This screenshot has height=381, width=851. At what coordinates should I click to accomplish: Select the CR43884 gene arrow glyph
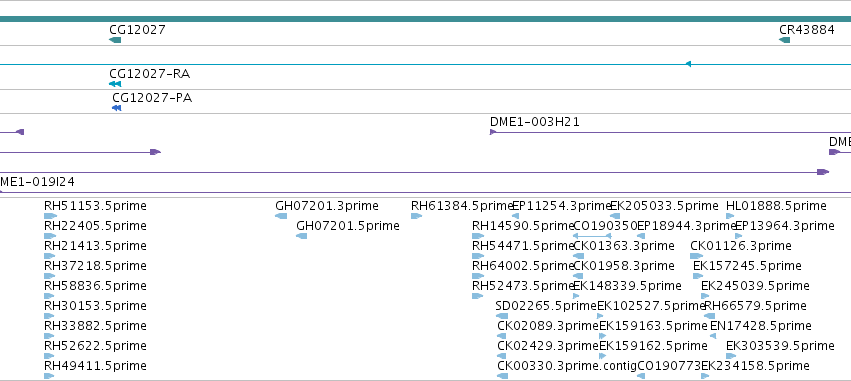[x=784, y=40]
